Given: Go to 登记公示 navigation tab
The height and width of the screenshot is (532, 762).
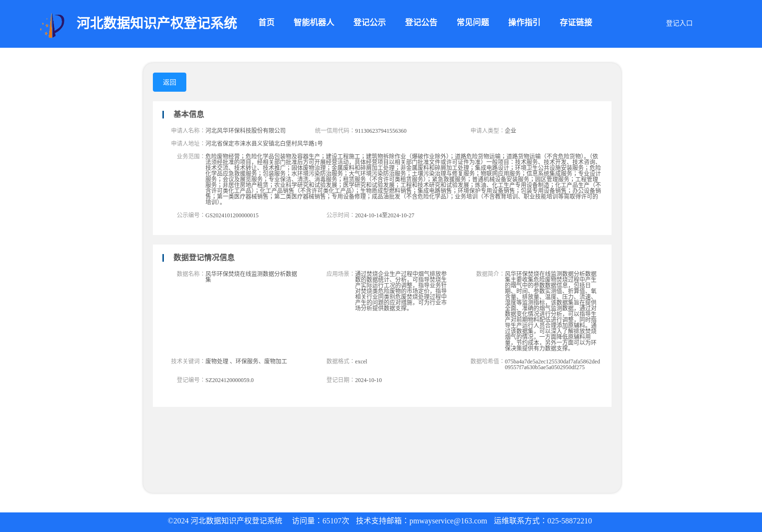Looking at the screenshot, I should (369, 22).
